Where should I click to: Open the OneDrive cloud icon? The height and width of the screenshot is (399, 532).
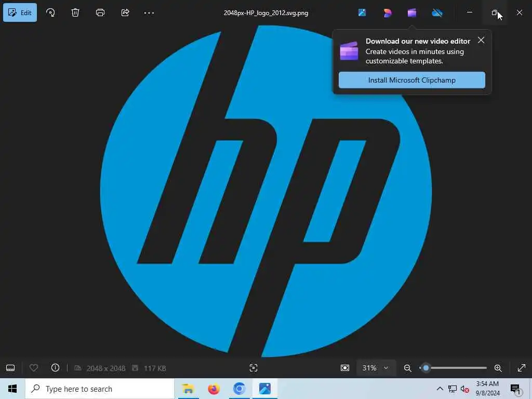437,13
